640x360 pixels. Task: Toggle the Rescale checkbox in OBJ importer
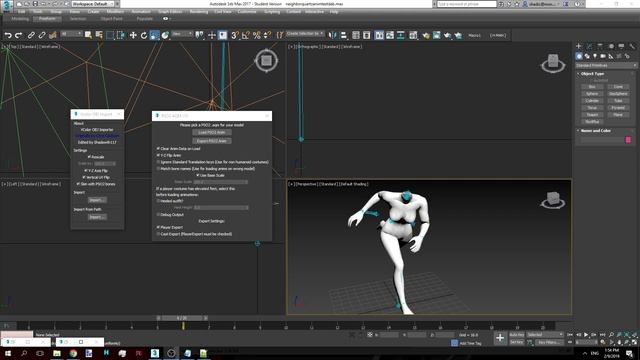tap(89, 157)
